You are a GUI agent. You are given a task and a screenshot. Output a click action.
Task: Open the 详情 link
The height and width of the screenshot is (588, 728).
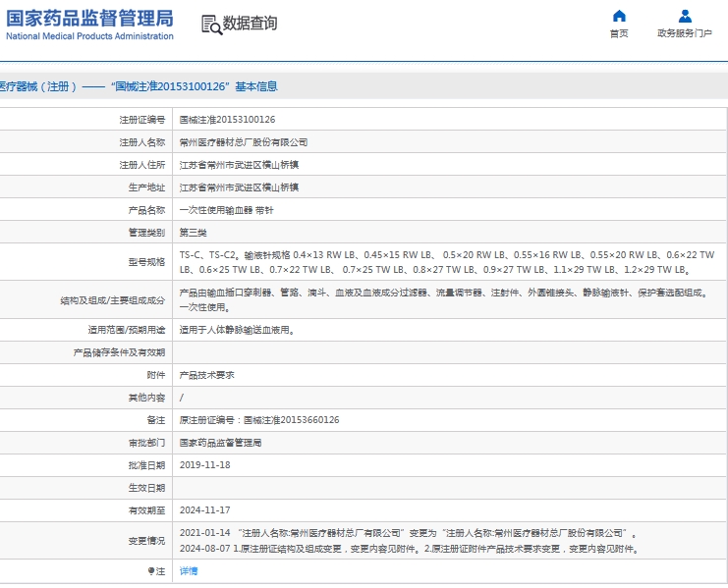pyautogui.click(x=189, y=571)
